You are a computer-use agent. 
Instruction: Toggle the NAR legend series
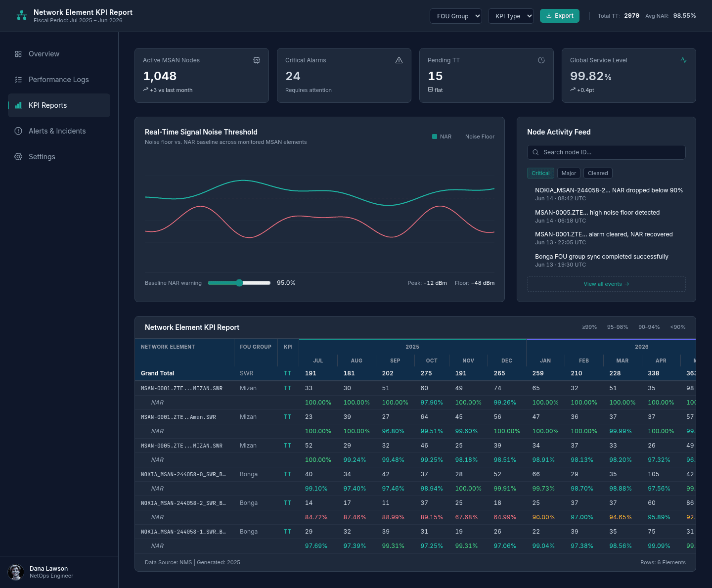pyautogui.click(x=442, y=136)
